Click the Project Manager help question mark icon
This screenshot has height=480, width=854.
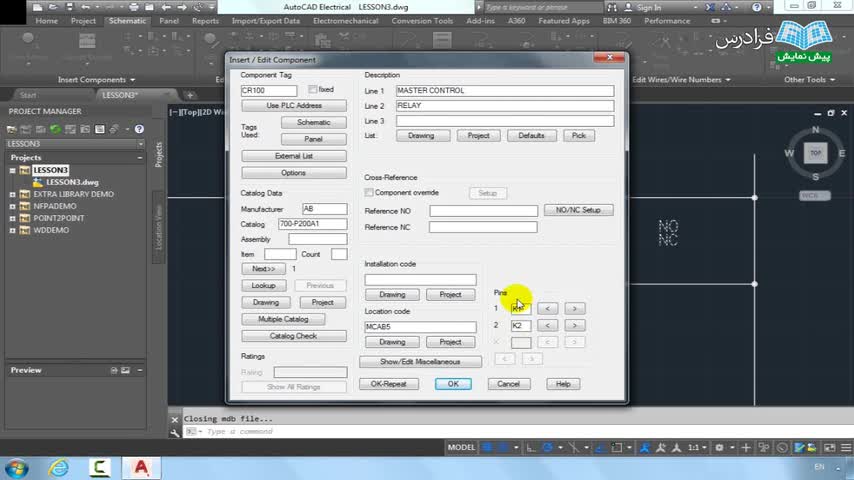[139, 129]
